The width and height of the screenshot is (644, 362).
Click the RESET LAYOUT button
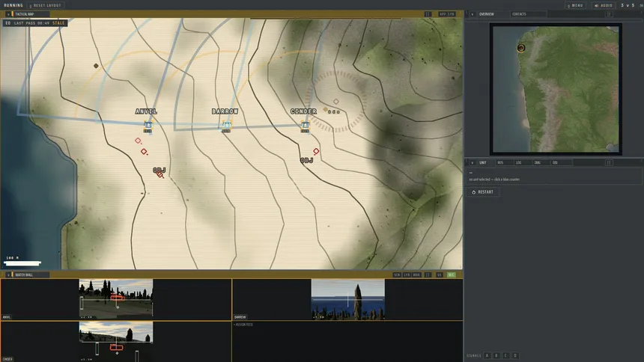[45, 5]
